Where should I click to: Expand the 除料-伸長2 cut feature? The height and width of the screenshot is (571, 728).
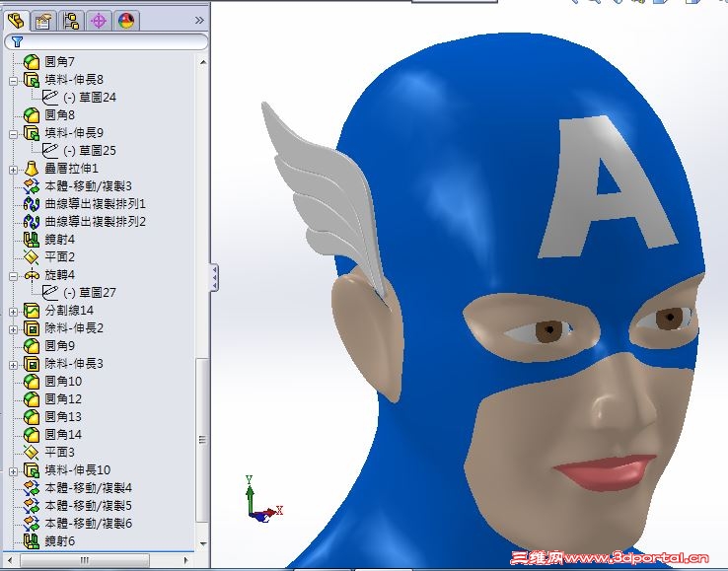14,329
